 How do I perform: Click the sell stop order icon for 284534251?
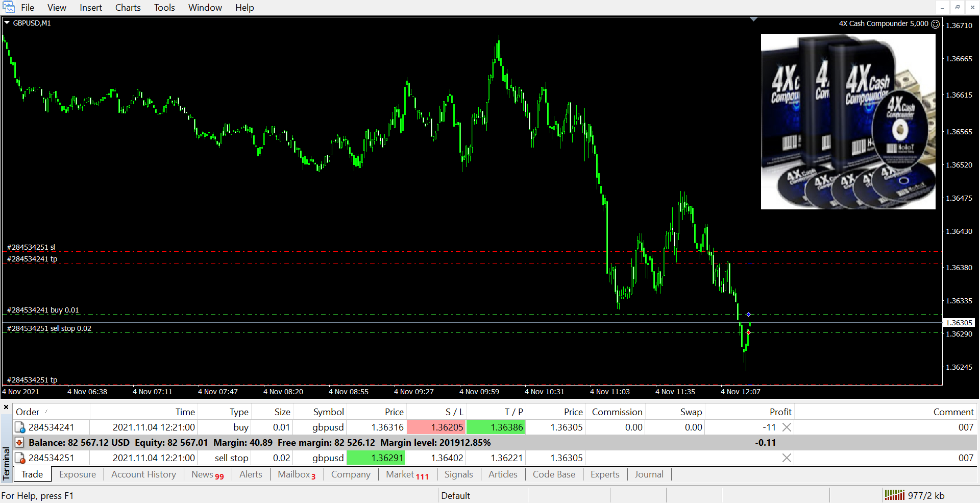tap(20, 458)
